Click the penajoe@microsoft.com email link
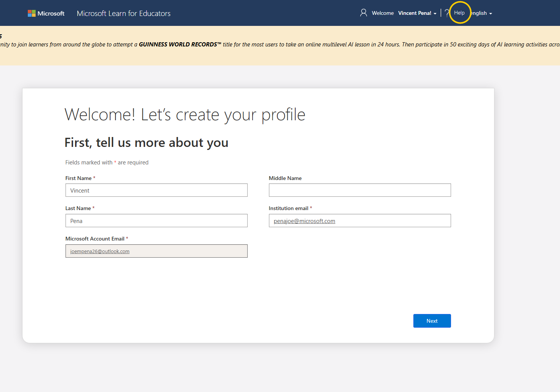Viewport: 560px width, 392px height. click(304, 221)
